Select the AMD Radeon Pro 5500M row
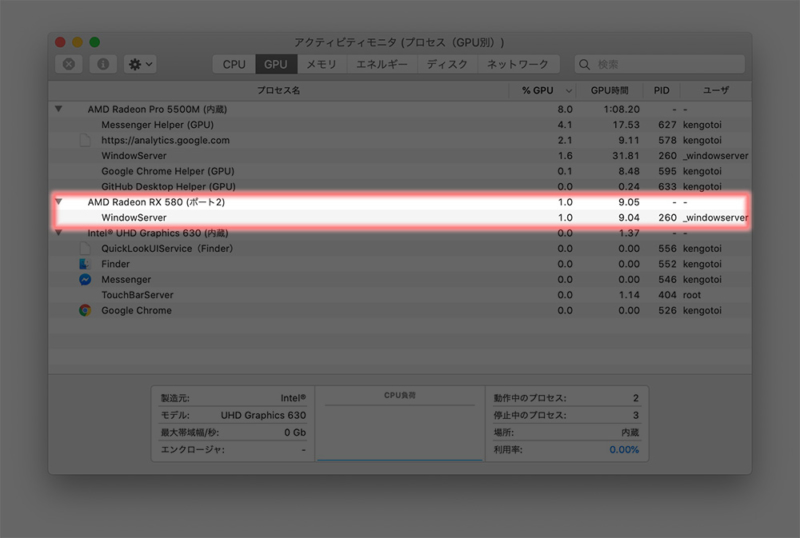The image size is (800, 538). click(399, 109)
